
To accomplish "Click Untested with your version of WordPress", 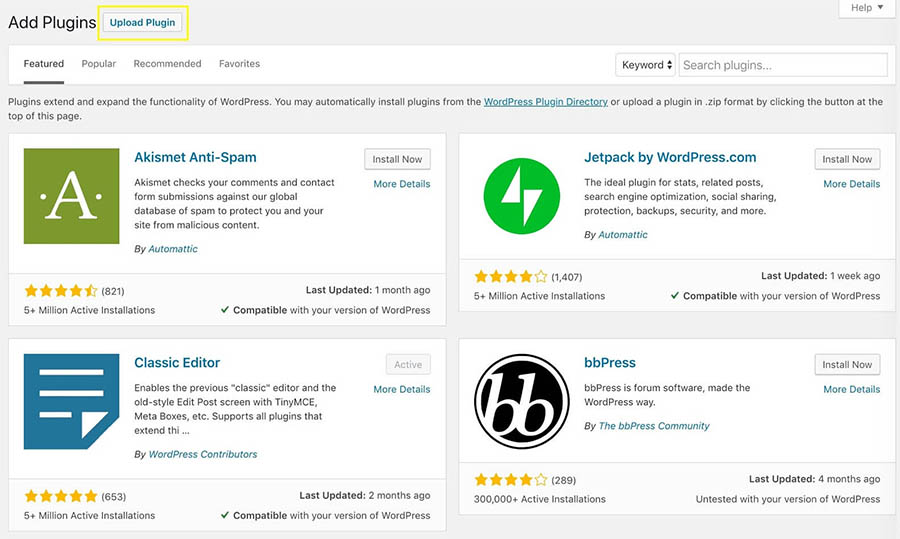I will [x=788, y=499].
